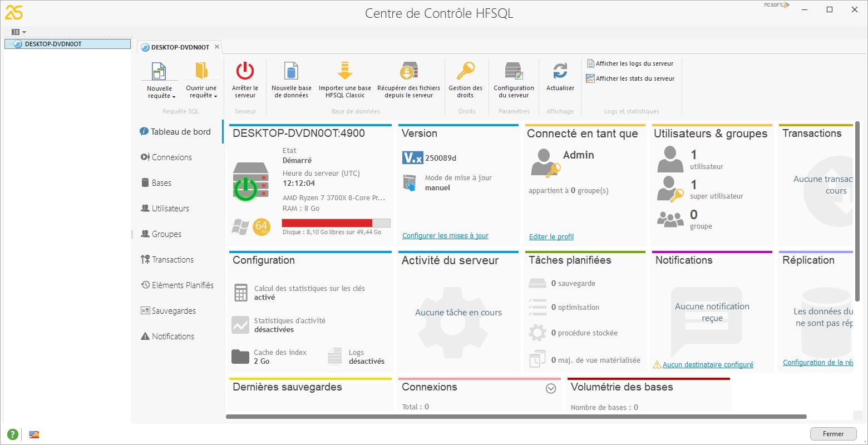This screenshot has height=445, width=868.
Task: Click Afficher les stats du serveur
Action: coord(630,78)
